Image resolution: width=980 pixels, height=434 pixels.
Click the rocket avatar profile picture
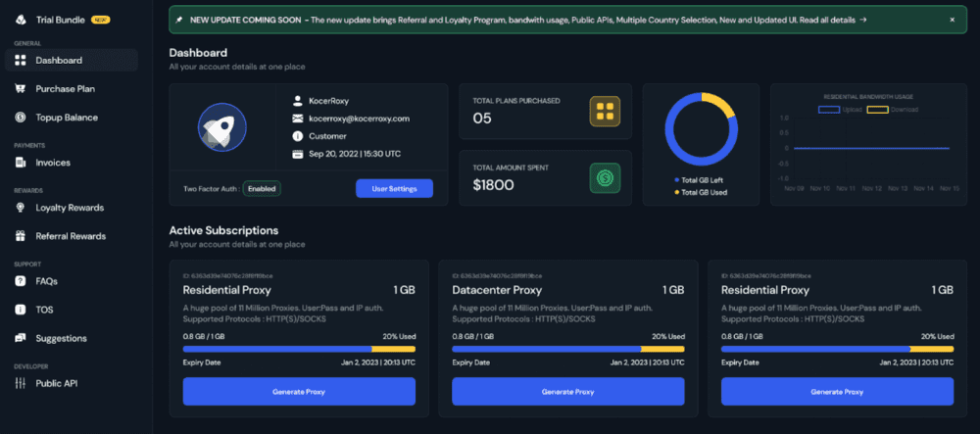pyautogui.click(x=221, y=127)
